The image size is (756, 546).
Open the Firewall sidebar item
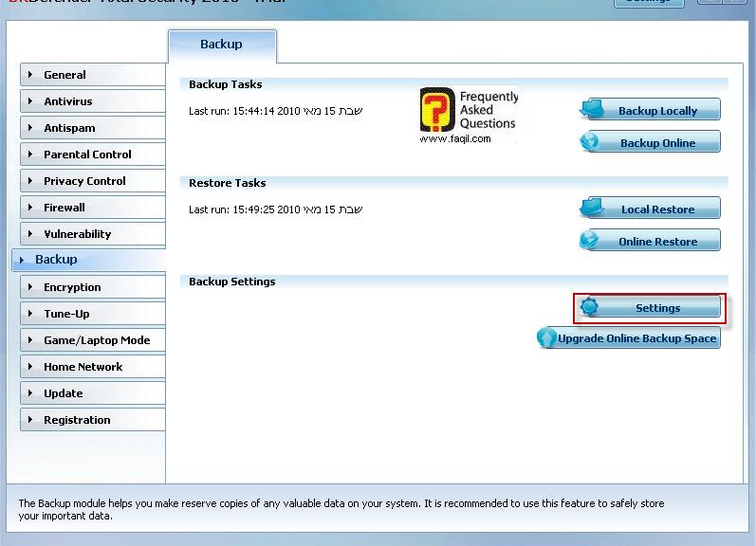(93, 208)
